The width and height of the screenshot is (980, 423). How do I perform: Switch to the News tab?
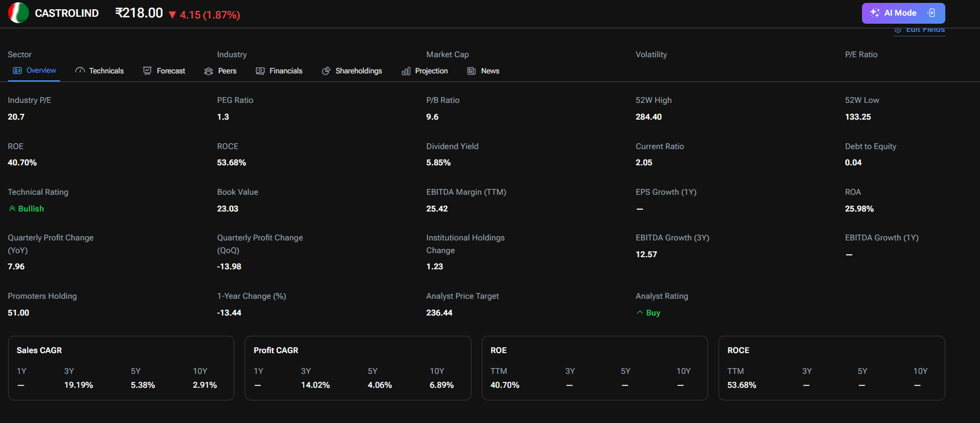(483, 71)
